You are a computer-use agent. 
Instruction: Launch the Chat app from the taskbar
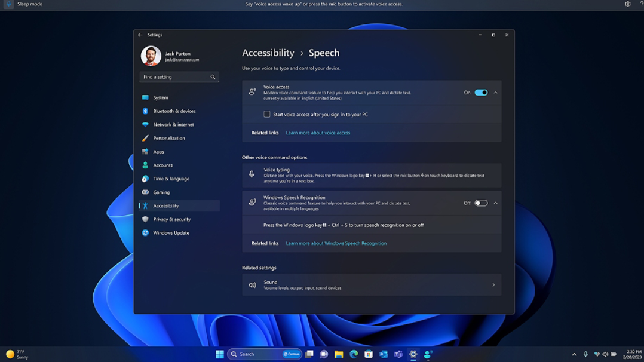[x=324, y=354]
